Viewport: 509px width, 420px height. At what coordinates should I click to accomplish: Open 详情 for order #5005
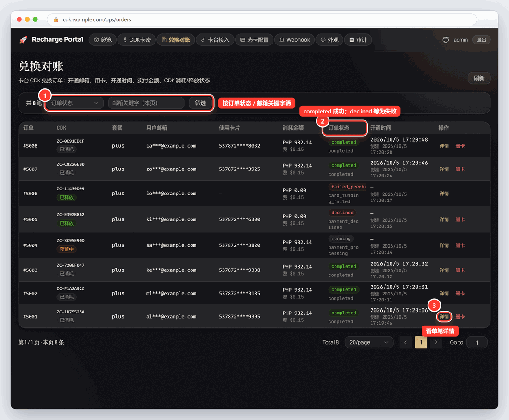[444, 219]
